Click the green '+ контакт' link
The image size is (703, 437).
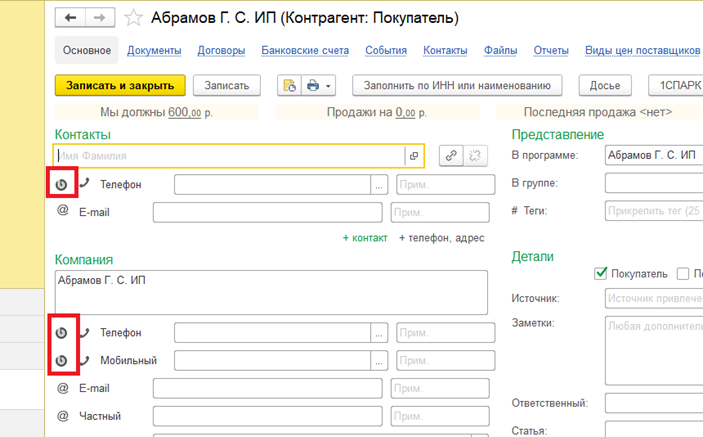tap(364, 238)
